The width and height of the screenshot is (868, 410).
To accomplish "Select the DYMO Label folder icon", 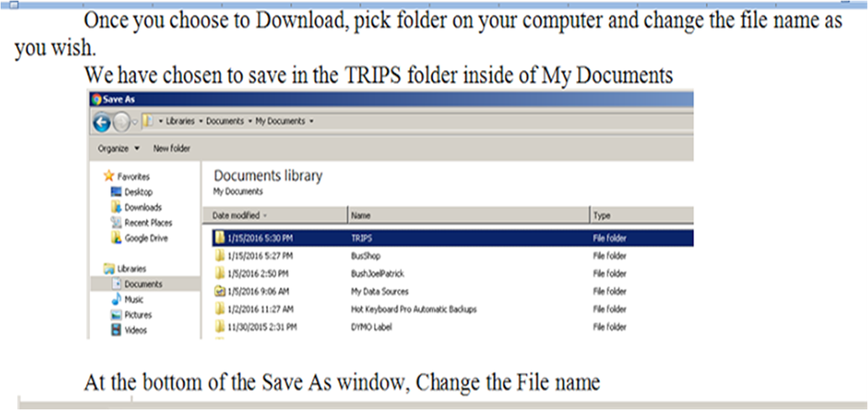I will [x=220, y=327].
